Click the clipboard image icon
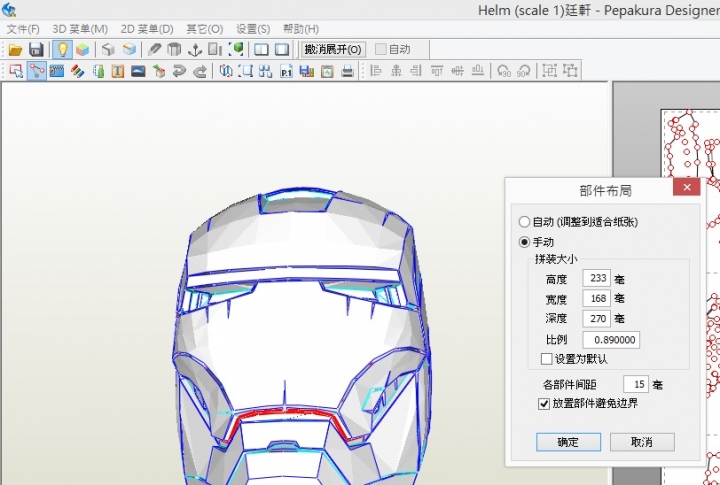This screenshot has width=720, height=485. [327, 71]
